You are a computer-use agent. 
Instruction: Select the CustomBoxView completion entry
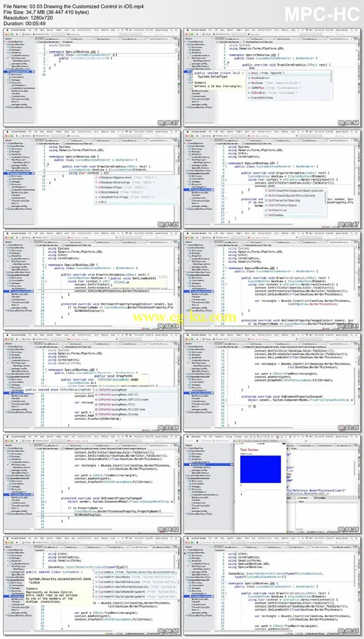[x=288, y=97]
